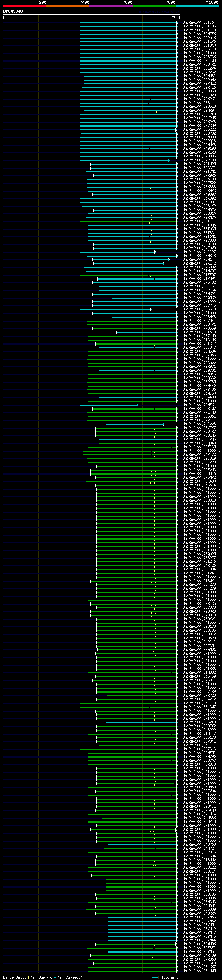Viewport: 222px width, 980px height.
Task: Open hit UniRef100_Q8GTE3
Action: pyautogui.click(x=199, y=49)
